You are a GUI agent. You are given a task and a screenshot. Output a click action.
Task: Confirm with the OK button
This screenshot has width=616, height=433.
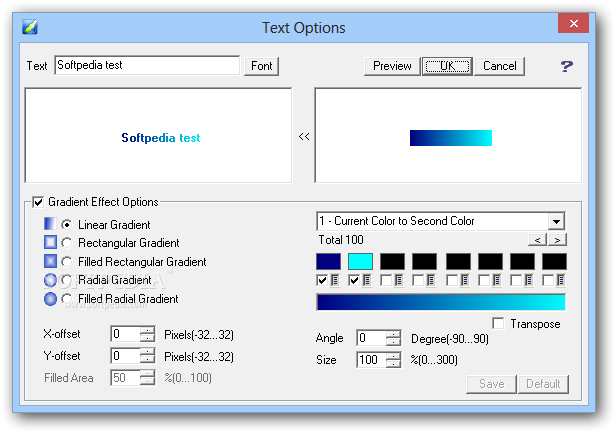coord(447,66)
